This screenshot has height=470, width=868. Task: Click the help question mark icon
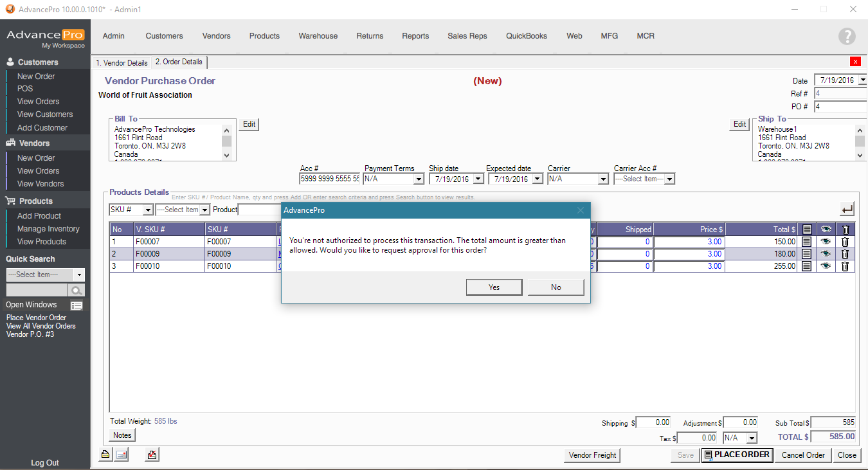847,37
